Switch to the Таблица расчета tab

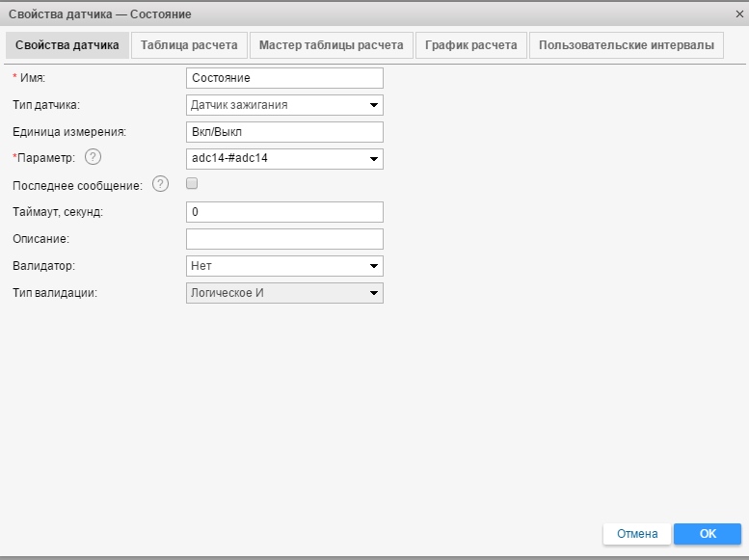pos(189,45)
